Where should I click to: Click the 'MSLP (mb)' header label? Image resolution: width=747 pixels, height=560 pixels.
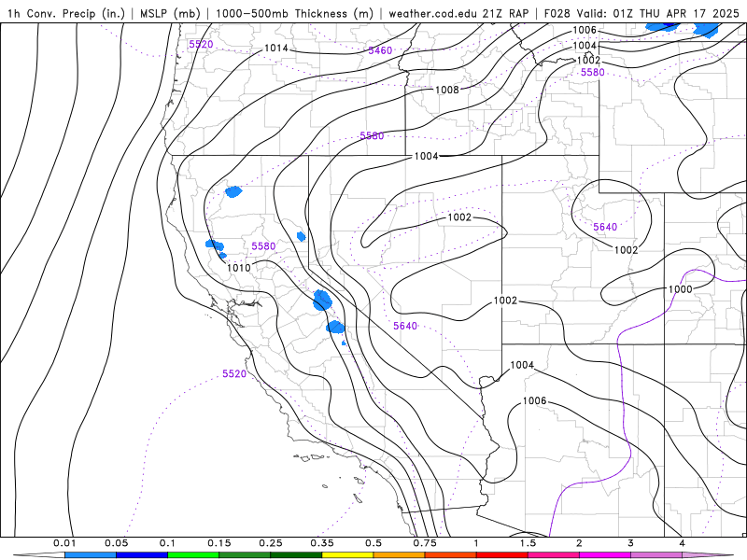(170, 13)
